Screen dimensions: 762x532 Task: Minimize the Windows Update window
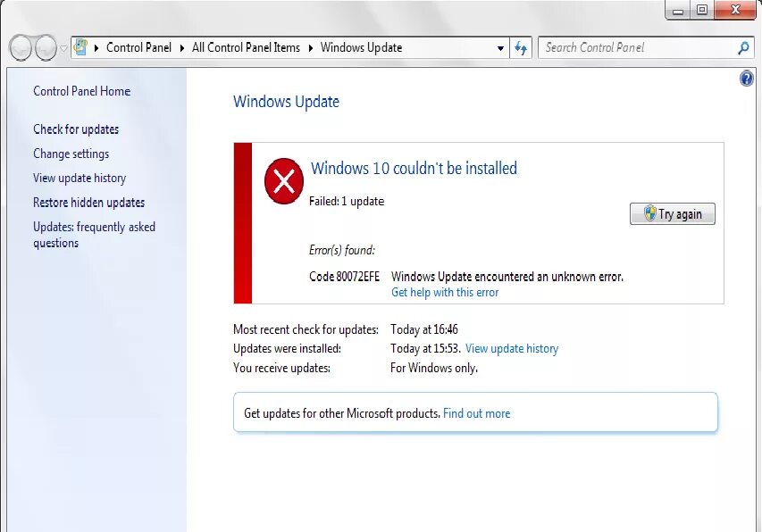tap(678, 10)
